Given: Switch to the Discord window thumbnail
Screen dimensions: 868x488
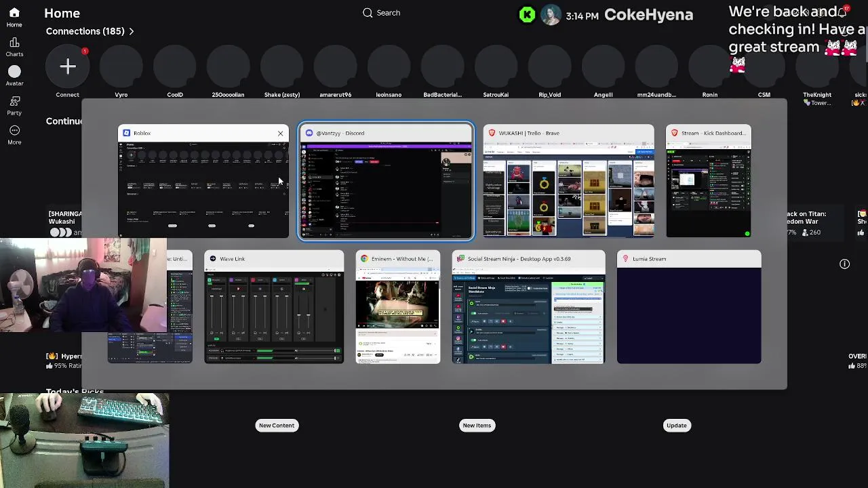Looking at the screenshot, I should 387,181.
